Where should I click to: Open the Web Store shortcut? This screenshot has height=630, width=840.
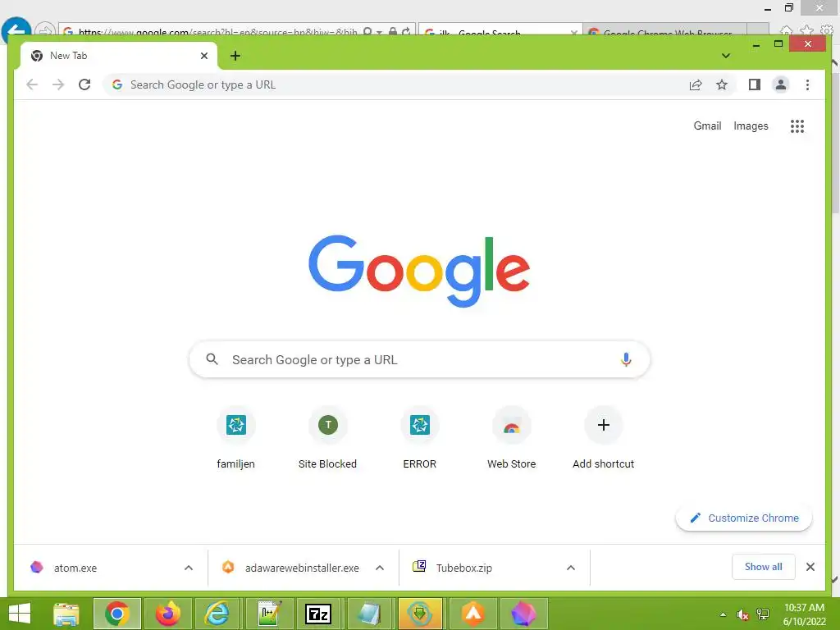click(512, 439)
